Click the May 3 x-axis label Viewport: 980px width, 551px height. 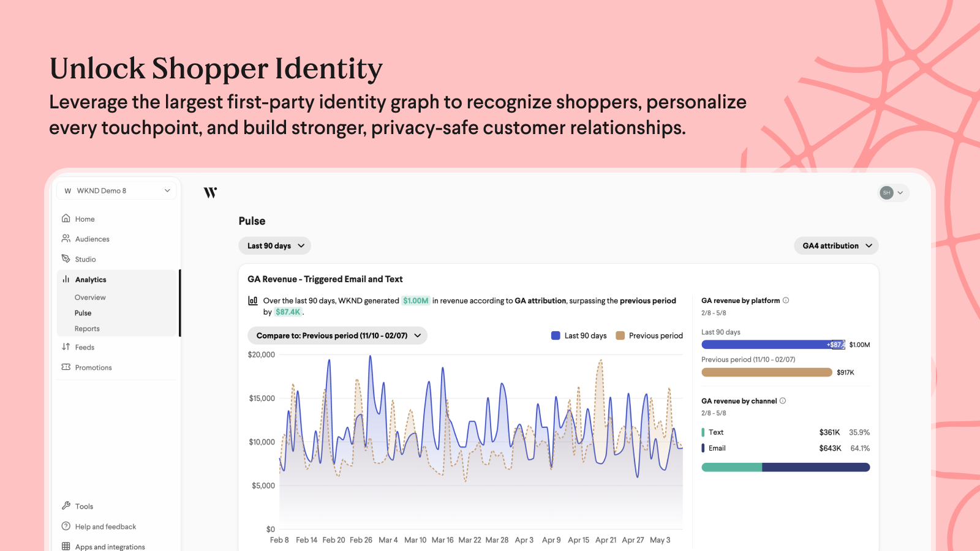[x=660, y=540]
